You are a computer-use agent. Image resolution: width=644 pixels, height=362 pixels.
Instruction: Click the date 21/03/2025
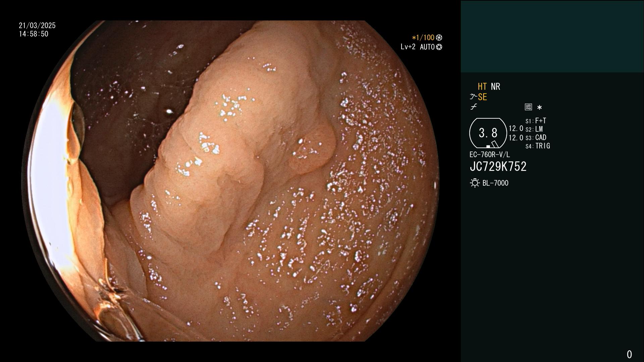37,25
